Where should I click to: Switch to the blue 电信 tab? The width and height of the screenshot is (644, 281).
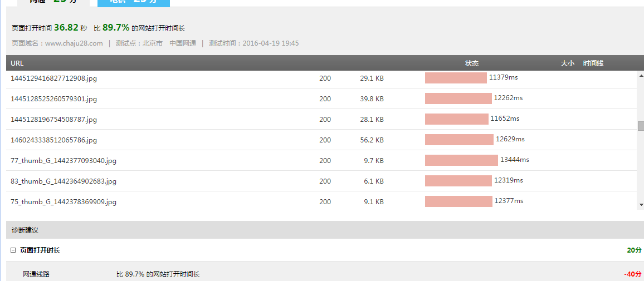[x=134, y=2]
